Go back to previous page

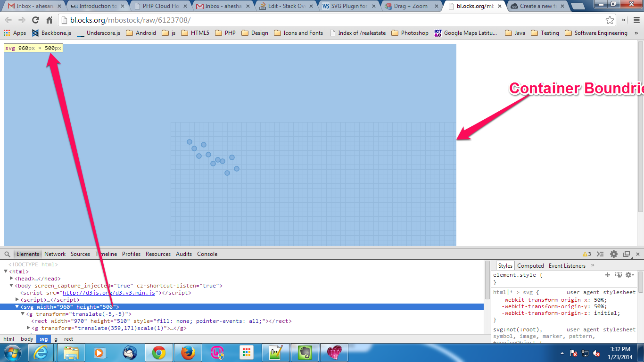(x=8, y=20)
